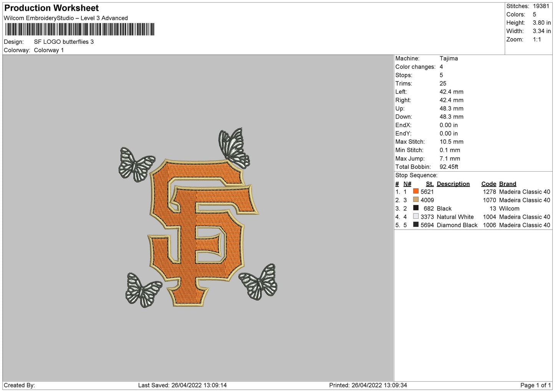Click the 'Created By:' footer label
The height and width of the screenshot is (392, 555).
click(19, 385)
